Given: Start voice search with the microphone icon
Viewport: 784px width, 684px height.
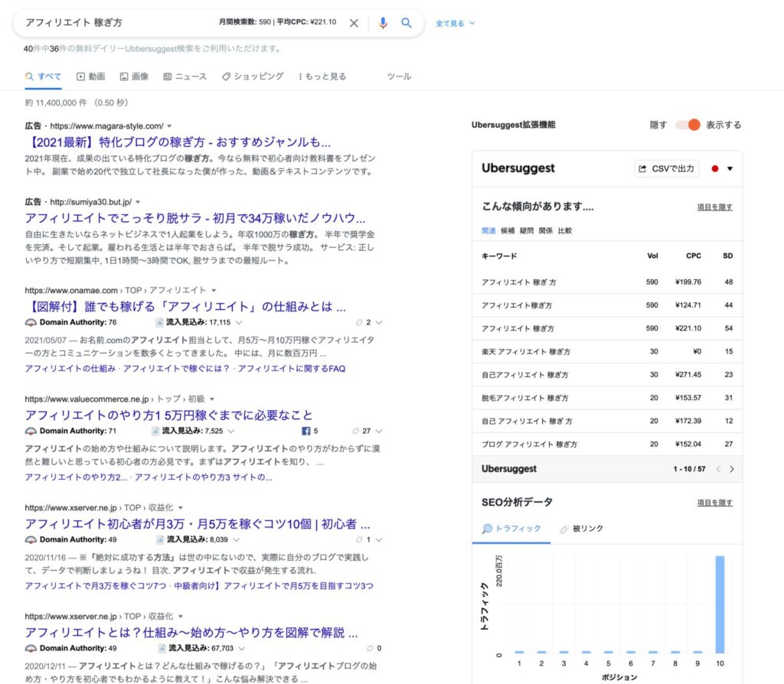Looking at the screenshot, I should coord(383,23).
